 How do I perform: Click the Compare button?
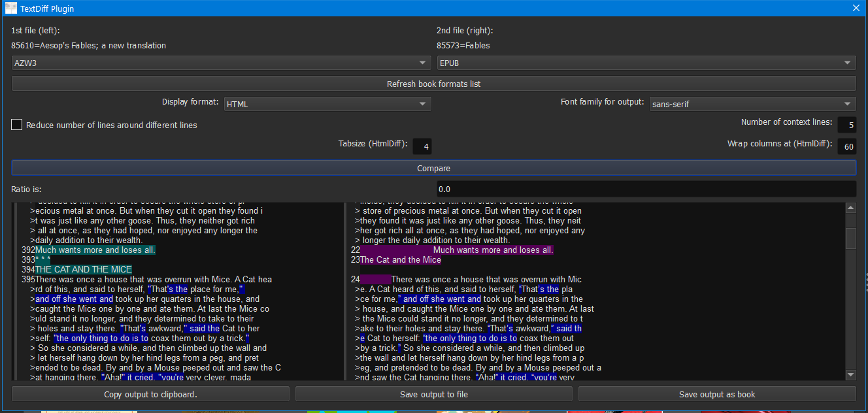point(434,168)
